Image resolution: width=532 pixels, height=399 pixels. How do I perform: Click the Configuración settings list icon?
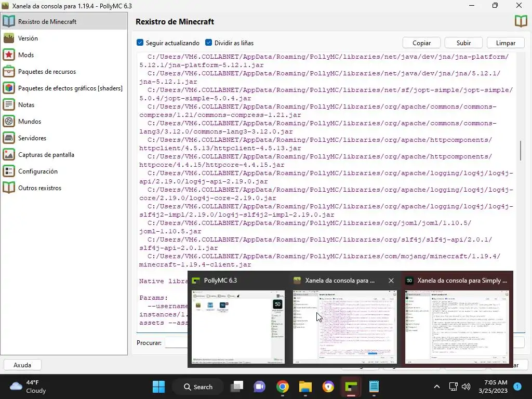click(9, 171)
